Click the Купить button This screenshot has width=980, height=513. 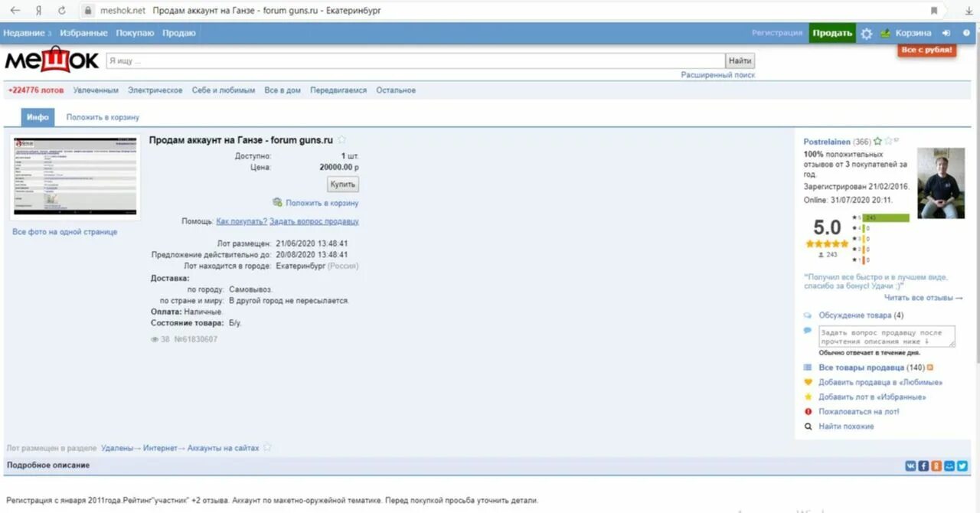[343, 185]
